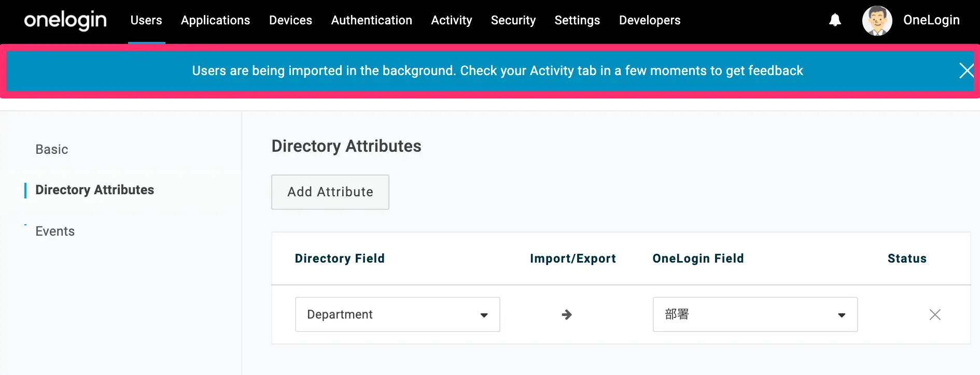The width and height of the screenshot is (980, 375).
Task: Open the Activity menu
Action: (451, 20)
